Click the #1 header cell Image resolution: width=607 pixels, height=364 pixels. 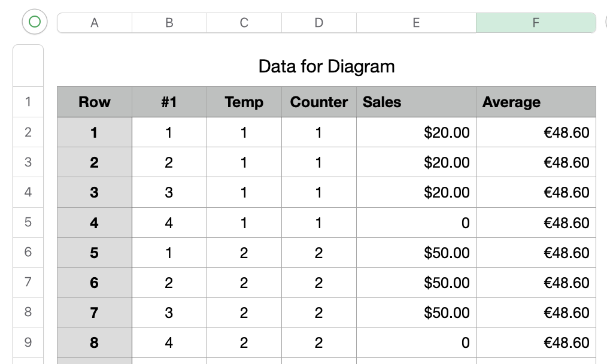coord(169,102)
